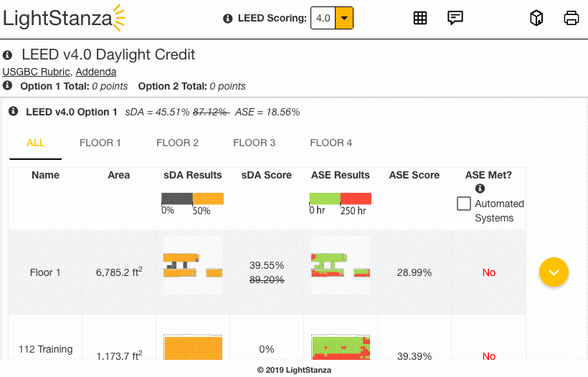Open the Addenda link

point(96,72)
